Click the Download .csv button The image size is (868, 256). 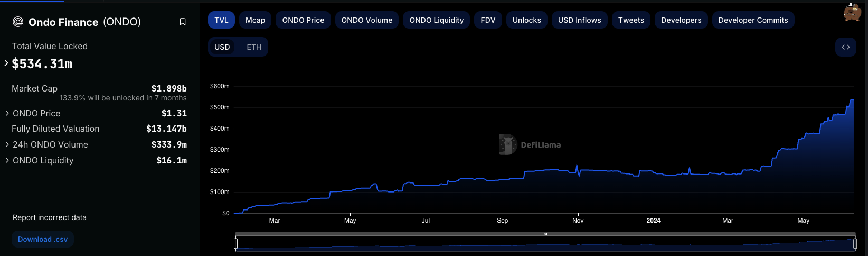tap(43, 239)
